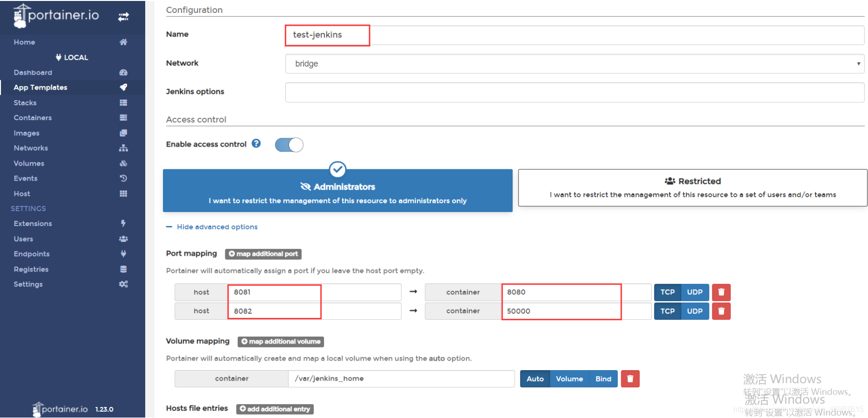This screenshot has height=418, width=868.
Task: Delete the 8081 port mapping row
Action: (721, 292)
